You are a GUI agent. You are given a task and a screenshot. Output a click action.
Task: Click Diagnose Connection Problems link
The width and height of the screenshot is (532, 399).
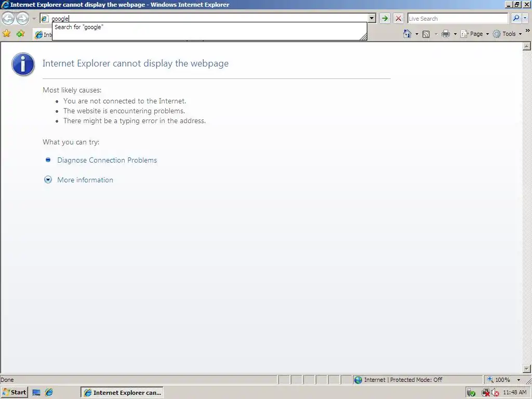pyautogui.click(x=107, y=160)
